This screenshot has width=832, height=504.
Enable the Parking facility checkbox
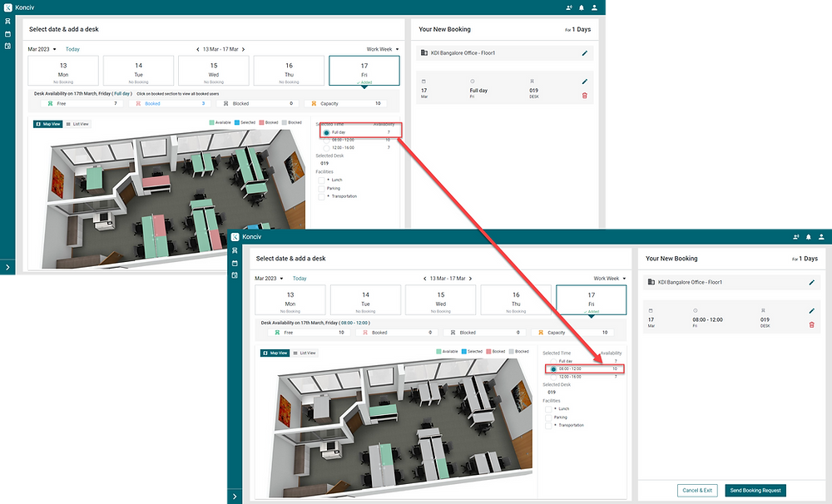[549, 417]
